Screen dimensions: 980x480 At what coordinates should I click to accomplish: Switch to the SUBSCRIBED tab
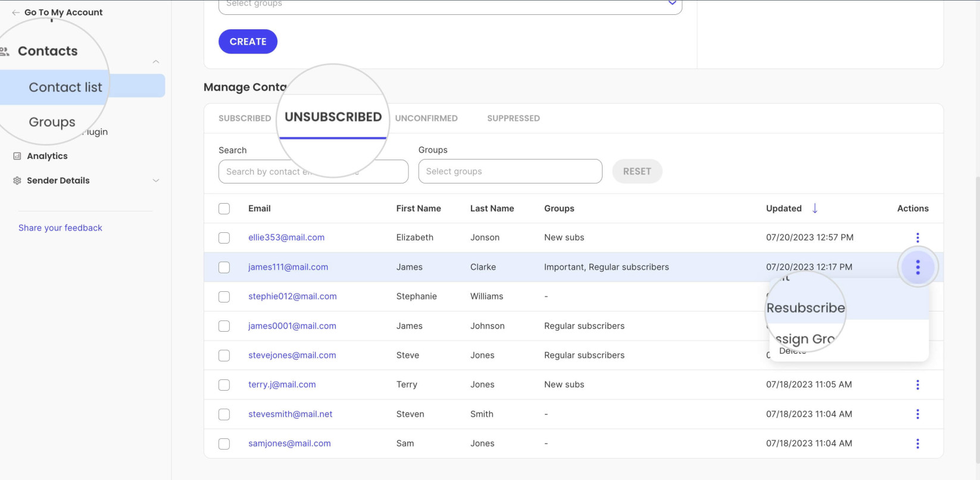click(x=245, y=119)
